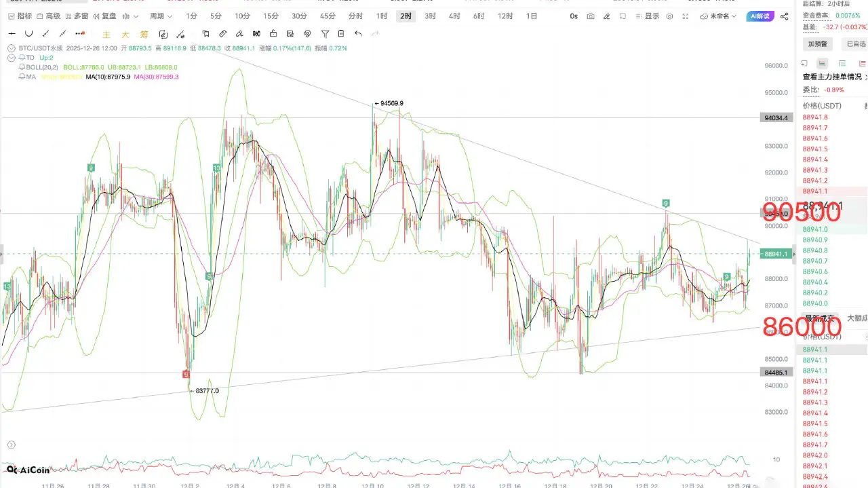The width and height of the screenshot is (868, 488).
Task: Select the ruler measure tool
Action: click(x=222, y=33)
